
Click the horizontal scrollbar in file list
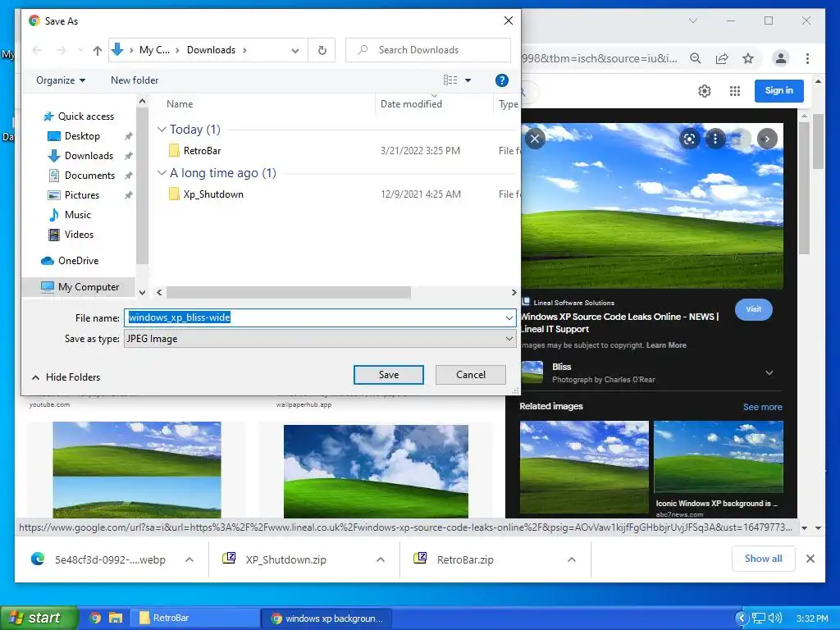pyautogui.click(x=288, y=293)
